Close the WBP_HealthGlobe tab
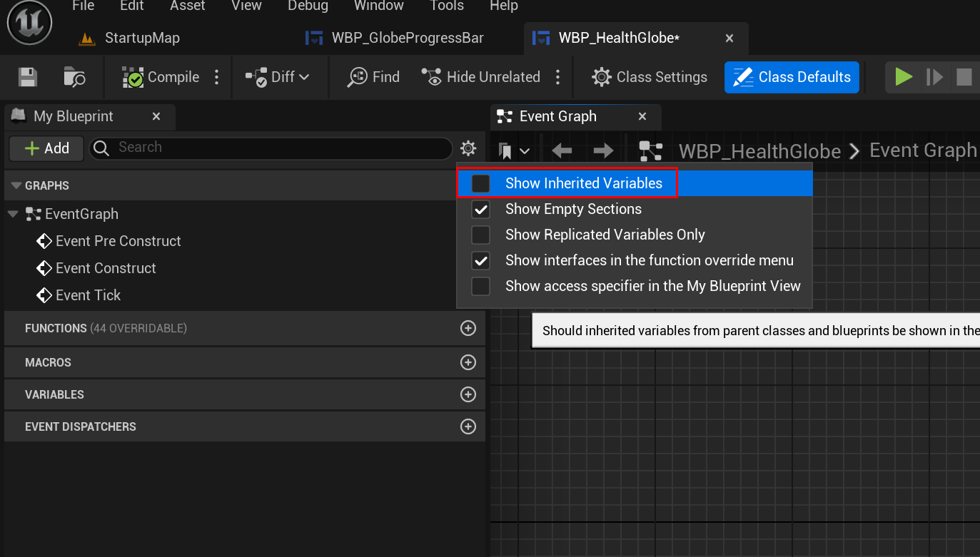 click(x=729, y=39)
